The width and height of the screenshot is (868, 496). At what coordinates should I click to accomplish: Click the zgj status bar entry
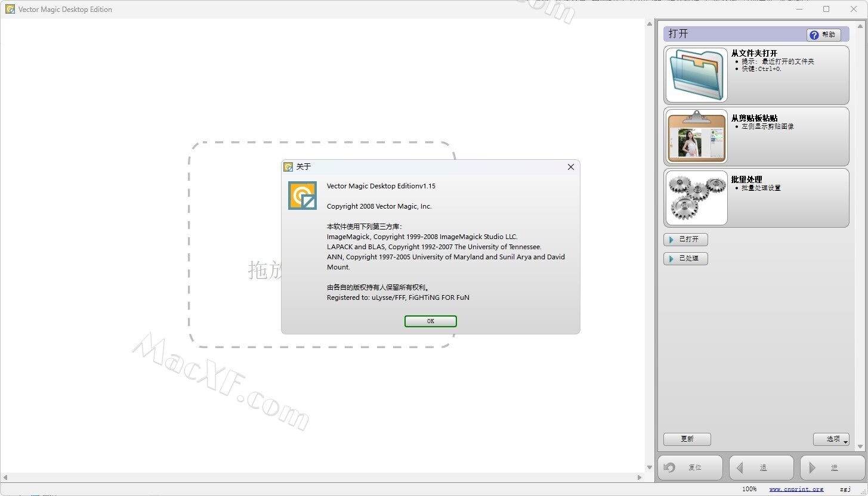[x=845, y=489]
